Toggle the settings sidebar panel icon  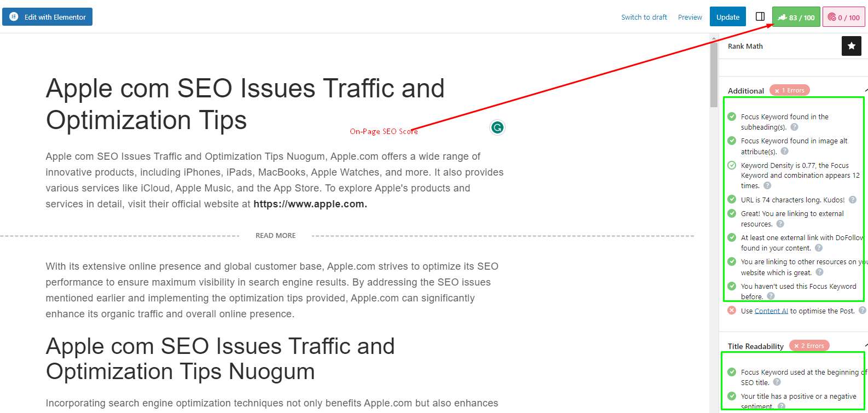click(x=760, y=17)
